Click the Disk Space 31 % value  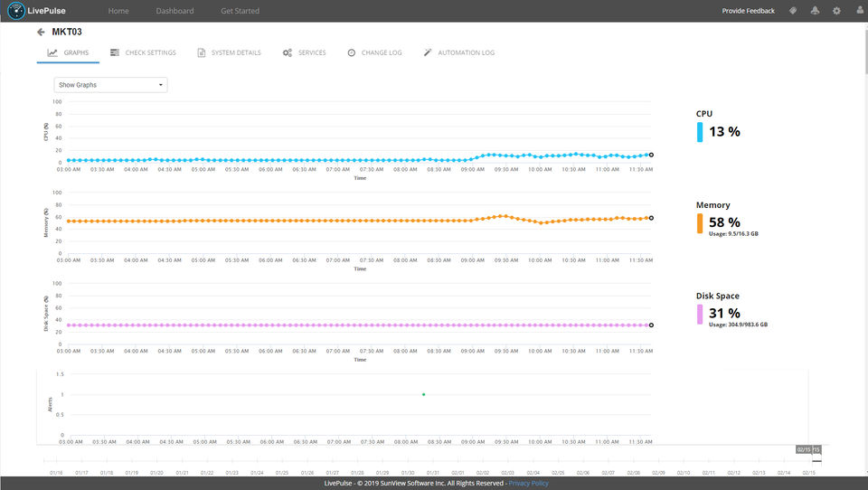(x=724, y=314)
